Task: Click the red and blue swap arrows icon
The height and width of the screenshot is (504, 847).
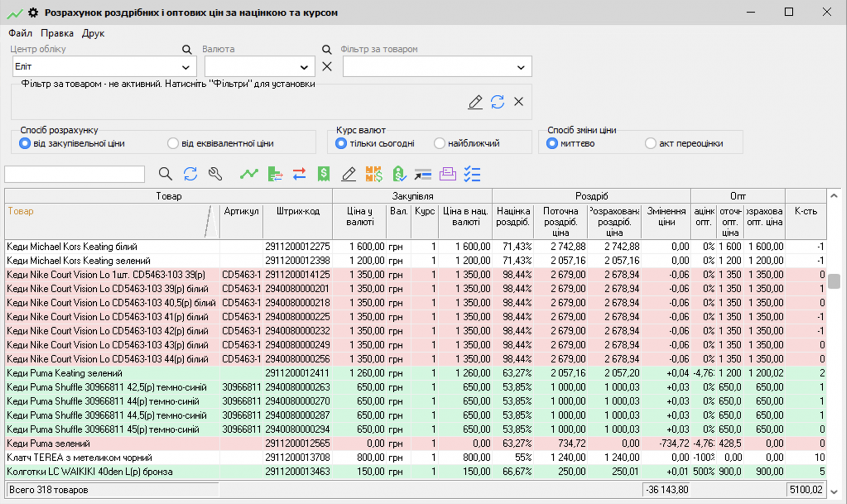Action: pos(299,174)
